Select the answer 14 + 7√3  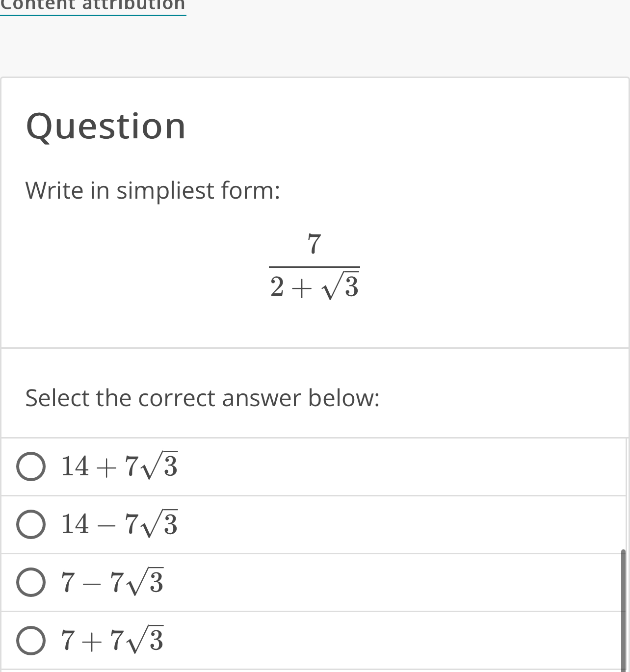118,467
